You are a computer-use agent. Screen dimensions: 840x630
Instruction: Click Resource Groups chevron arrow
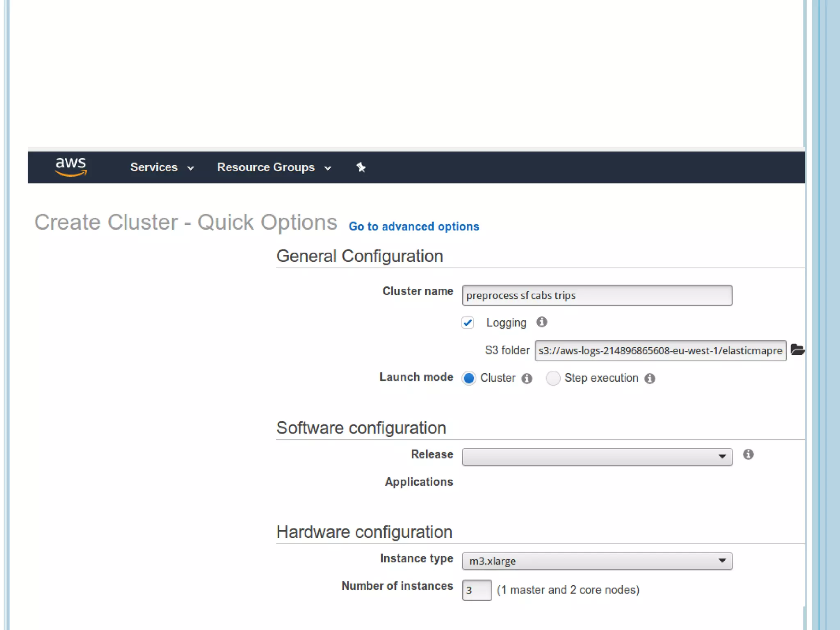tap(328, 168)
